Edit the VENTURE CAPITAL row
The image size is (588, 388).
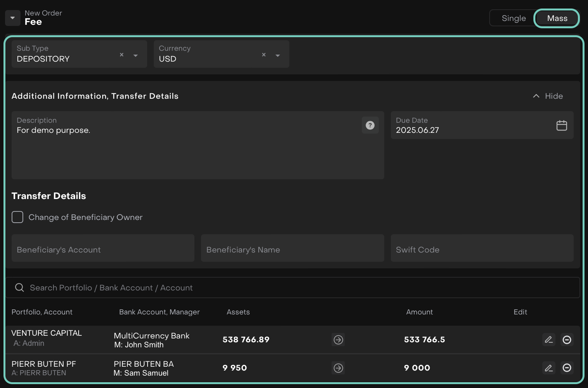[548, 340]
